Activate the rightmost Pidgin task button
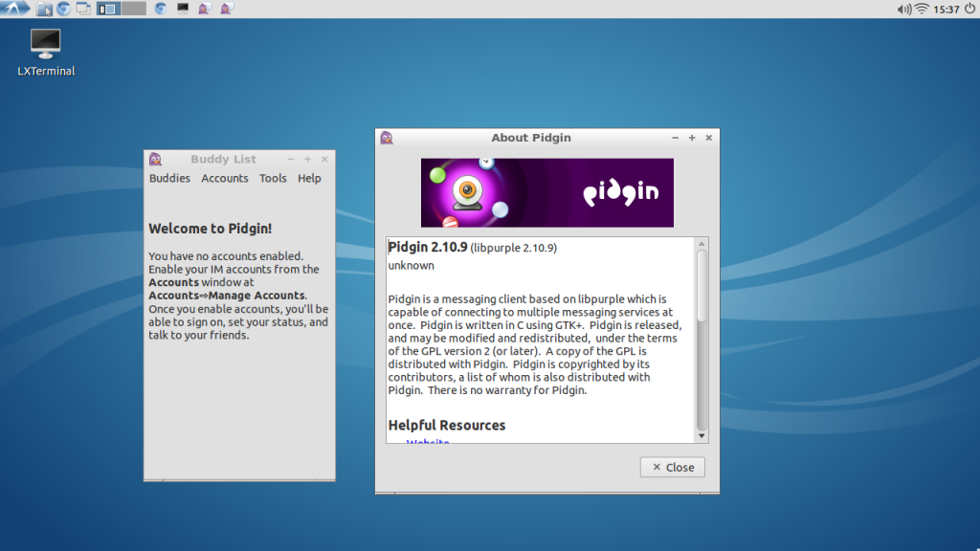Image resolution: width=980 pixels, height=551 pixels. point(226,9)
